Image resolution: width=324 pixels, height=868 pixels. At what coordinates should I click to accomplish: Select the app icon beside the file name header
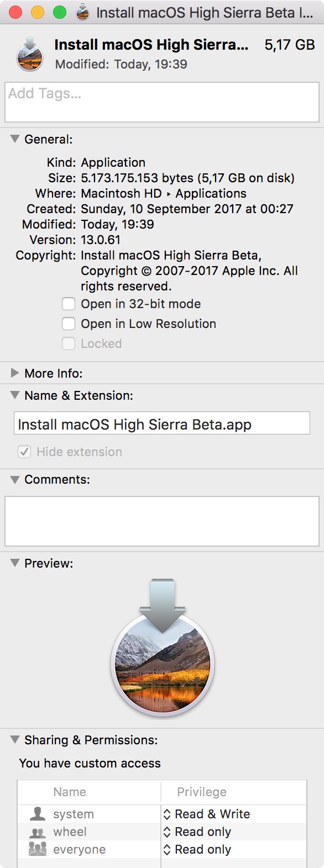(30, 54)
